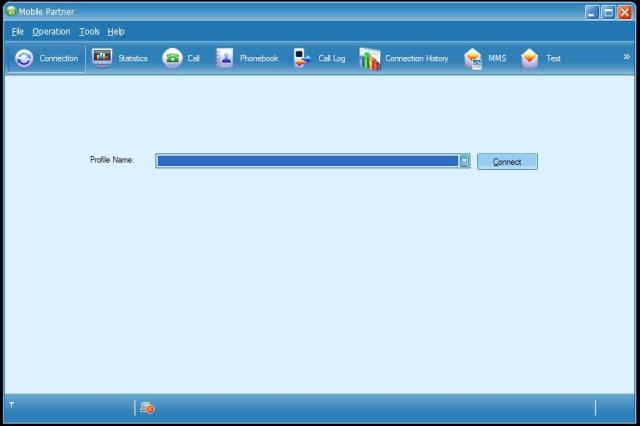Viewport: 640px width, 426px height.
Task: Expand the Profile Name dropdown arrow
Action: (x=464, y=161)
